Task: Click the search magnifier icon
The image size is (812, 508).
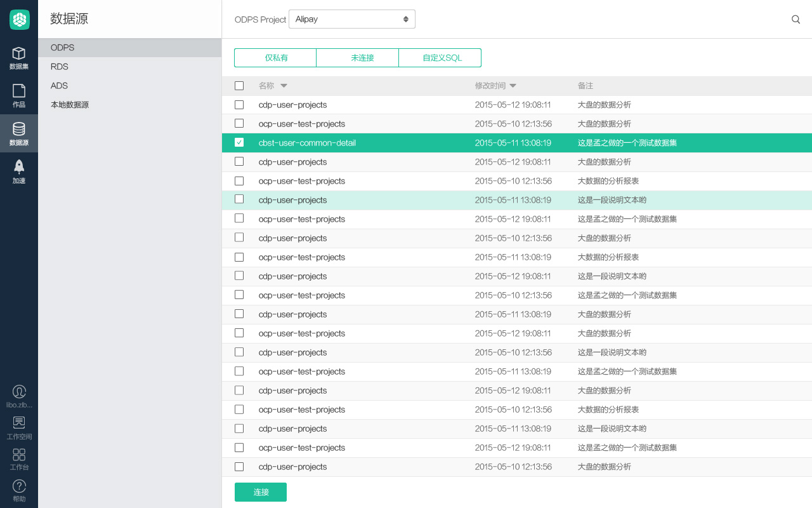Action: (796, 20)
